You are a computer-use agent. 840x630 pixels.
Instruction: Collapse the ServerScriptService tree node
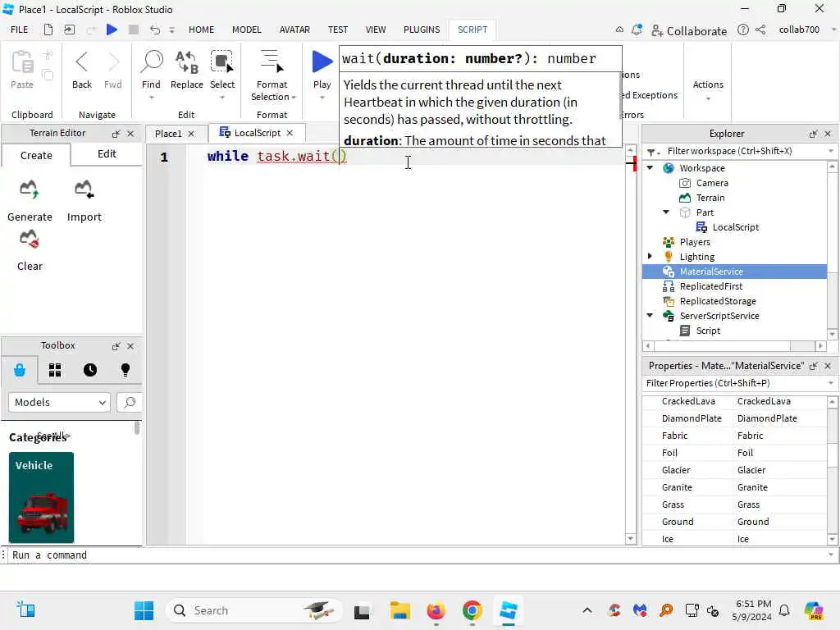(x=650, y=316)
